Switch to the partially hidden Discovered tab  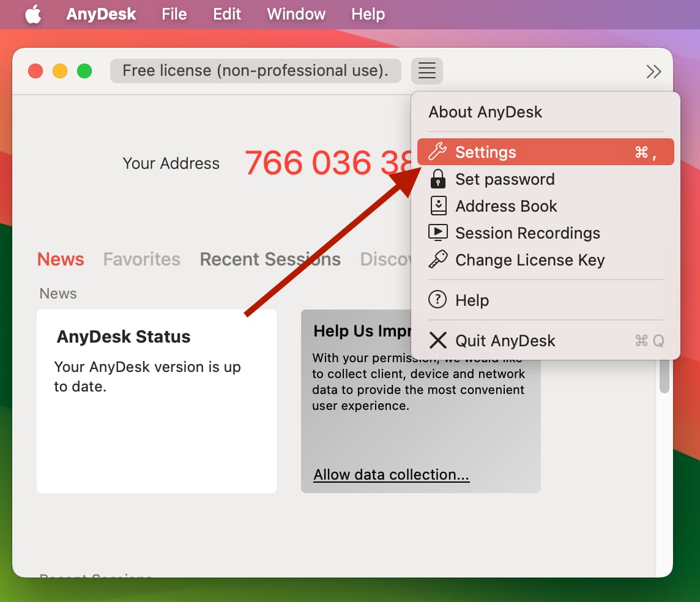pyautogui.click(x=385, y=259)
